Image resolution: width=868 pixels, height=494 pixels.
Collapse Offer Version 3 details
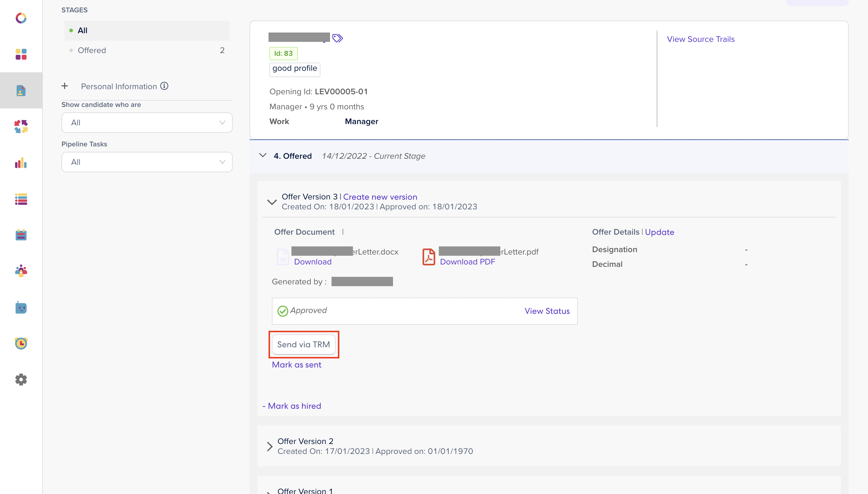click(272, 202)
